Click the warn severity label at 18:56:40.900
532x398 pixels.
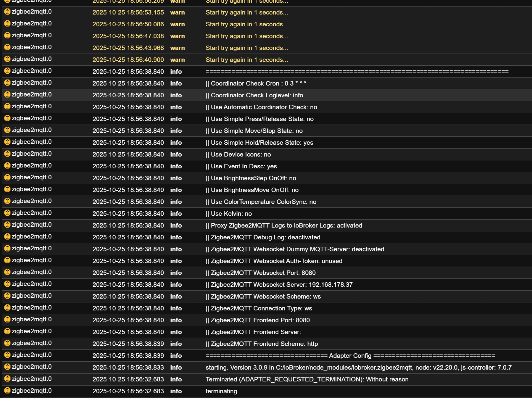(x=178, y=60)
